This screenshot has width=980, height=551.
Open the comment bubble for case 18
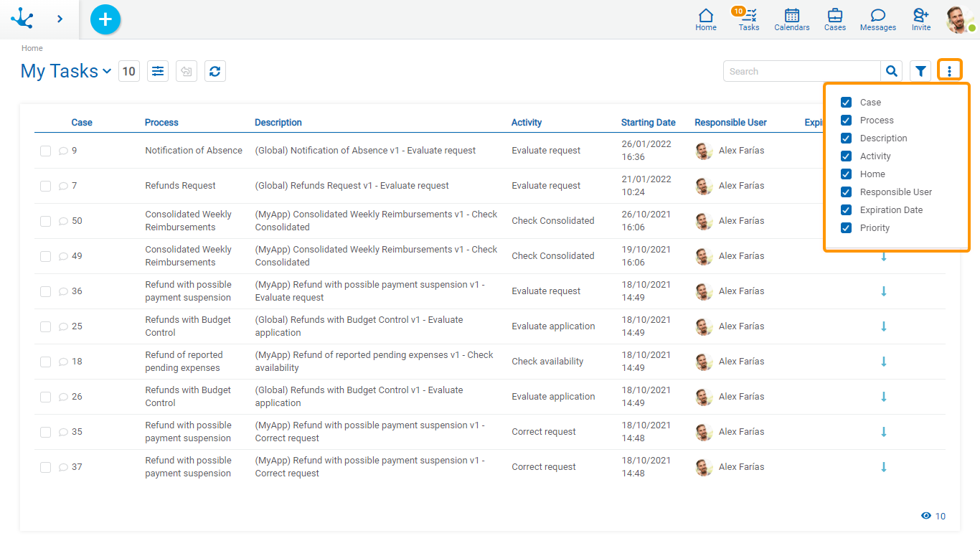coord(63,362)
